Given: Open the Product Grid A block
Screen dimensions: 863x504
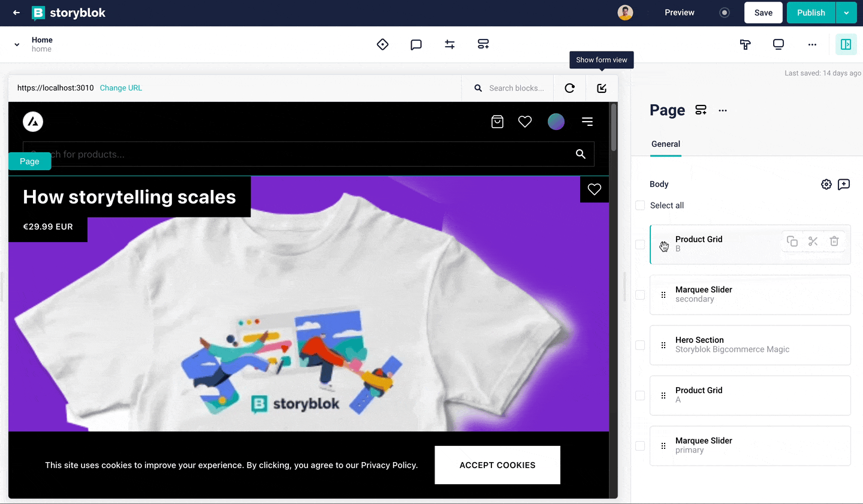Looking at the screenshot, I should pyautogui.click(x=750, y=396).
